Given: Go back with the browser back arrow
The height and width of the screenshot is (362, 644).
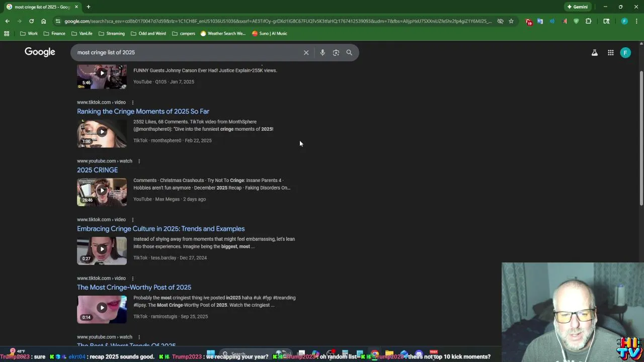Looking at the screenshot, I should pyautogui.click(x=7, y=21).
